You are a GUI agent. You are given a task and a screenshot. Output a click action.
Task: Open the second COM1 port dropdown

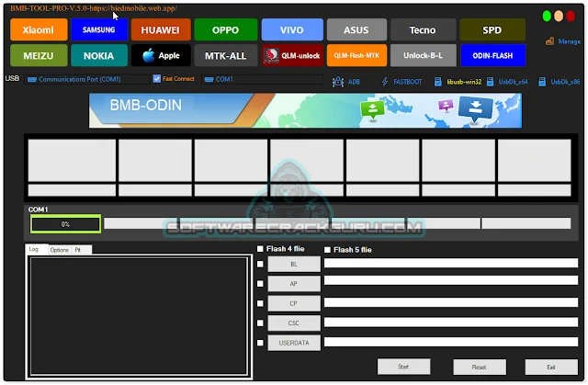[262, 79]
